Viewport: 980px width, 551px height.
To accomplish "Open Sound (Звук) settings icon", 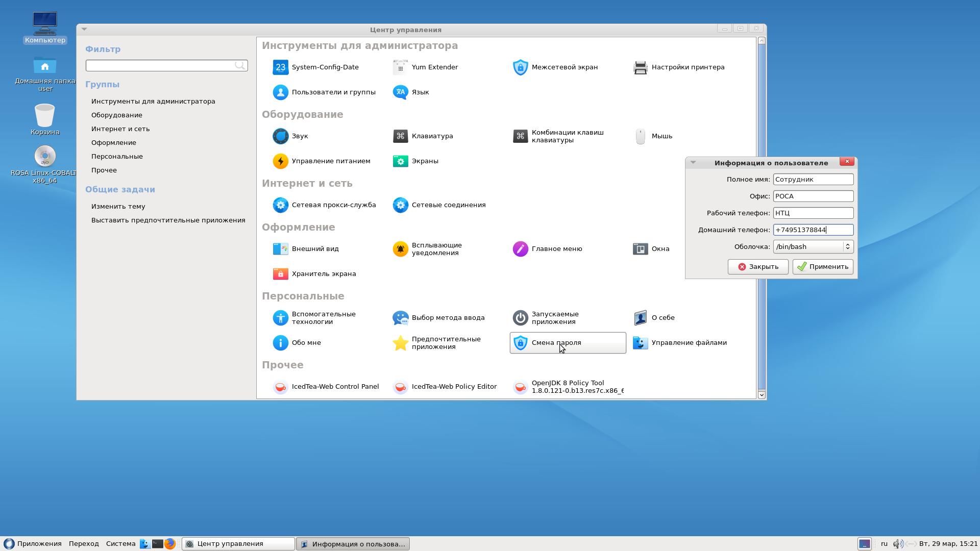I will 280,136.
